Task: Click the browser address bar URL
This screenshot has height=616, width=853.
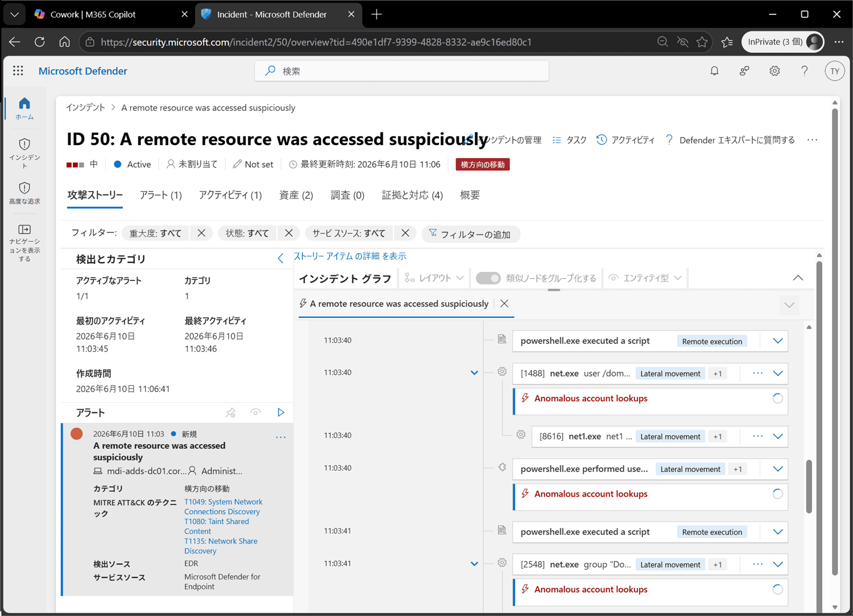Action: (x=316, y=42)
